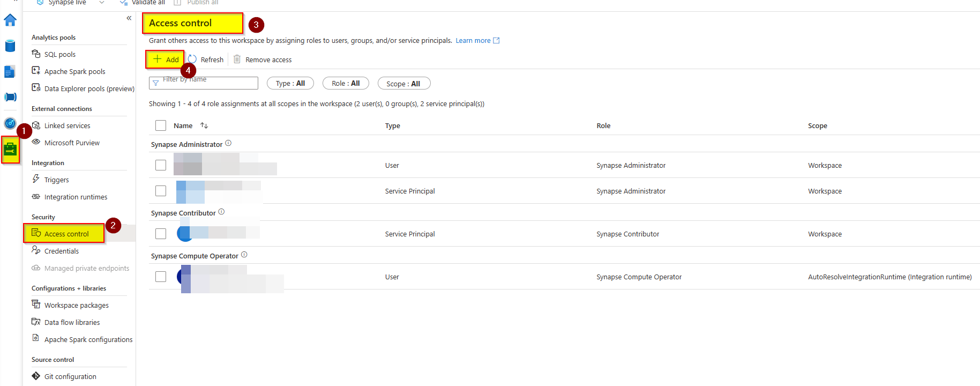Click the Role column header
This screenshot has height=386, width=980.
(x=603, y=125)
